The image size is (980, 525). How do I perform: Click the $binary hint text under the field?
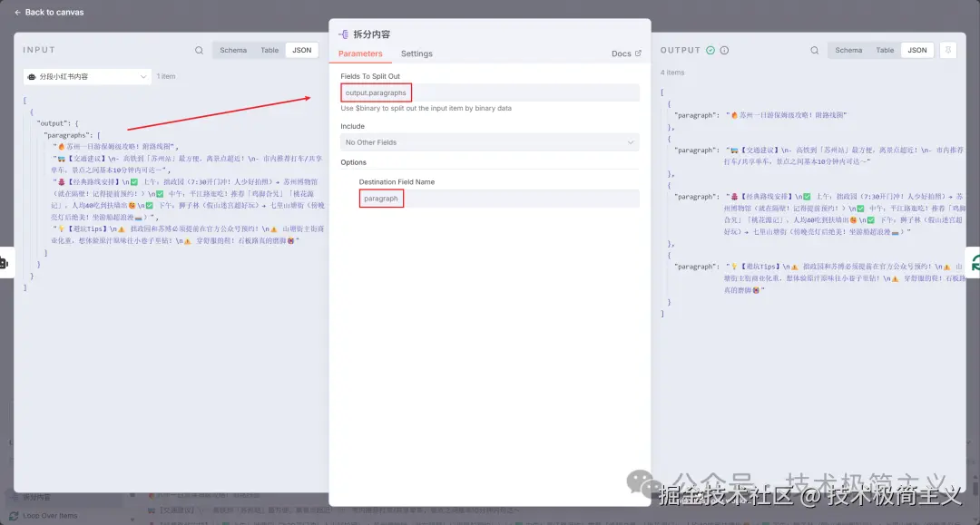(x=426, y=108)
